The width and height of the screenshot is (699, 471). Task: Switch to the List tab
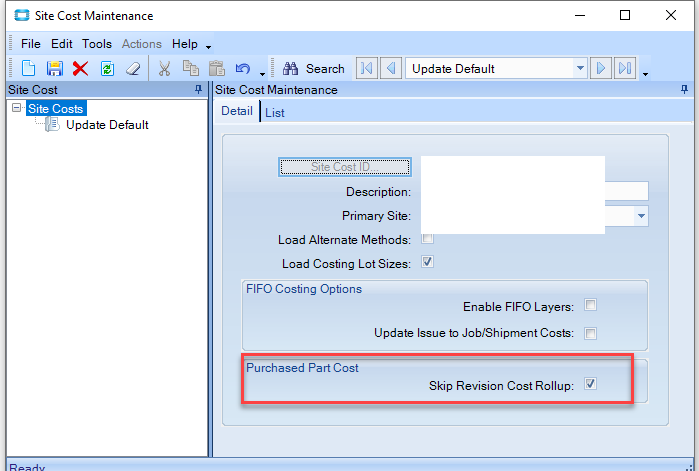pyautogui.click(x=275, y=113)
